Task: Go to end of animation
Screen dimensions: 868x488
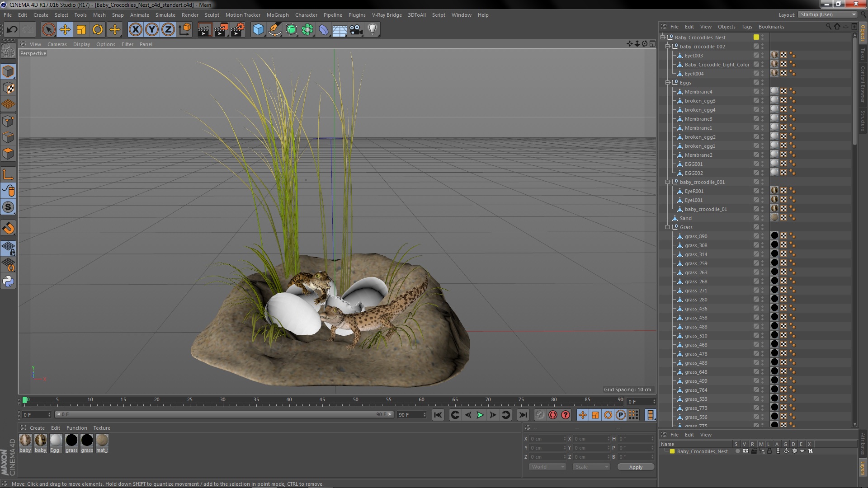Action: (523, 415)
